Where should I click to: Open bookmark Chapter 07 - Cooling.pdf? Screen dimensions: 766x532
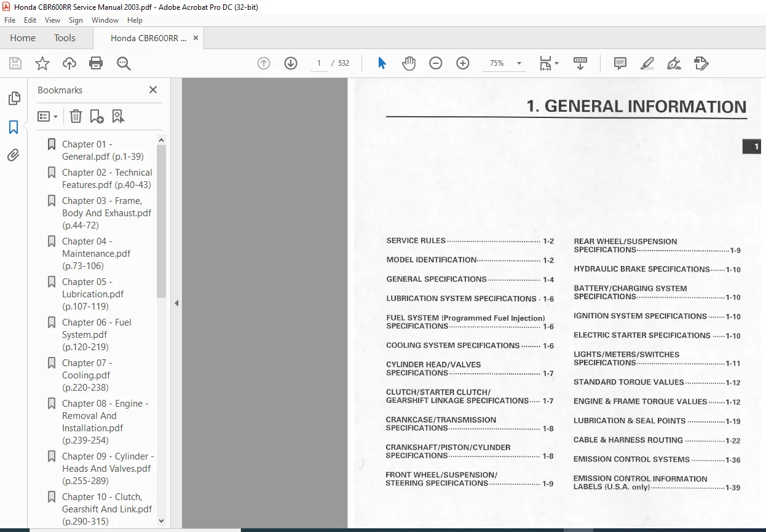[x=87, y=375]
